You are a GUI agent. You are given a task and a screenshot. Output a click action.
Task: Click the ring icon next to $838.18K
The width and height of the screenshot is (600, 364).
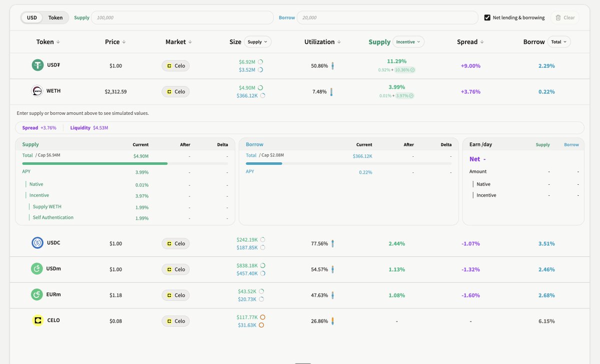[x=263, y=266]
